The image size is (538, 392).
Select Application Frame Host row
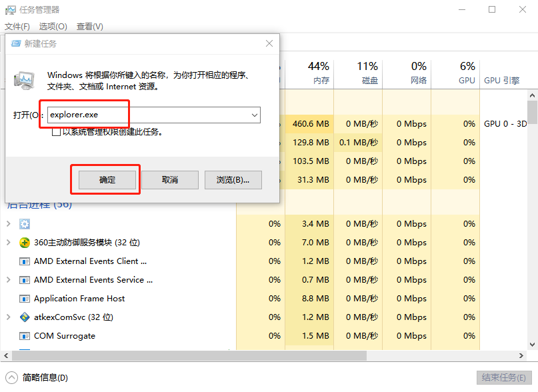click(x=79, y=299)
